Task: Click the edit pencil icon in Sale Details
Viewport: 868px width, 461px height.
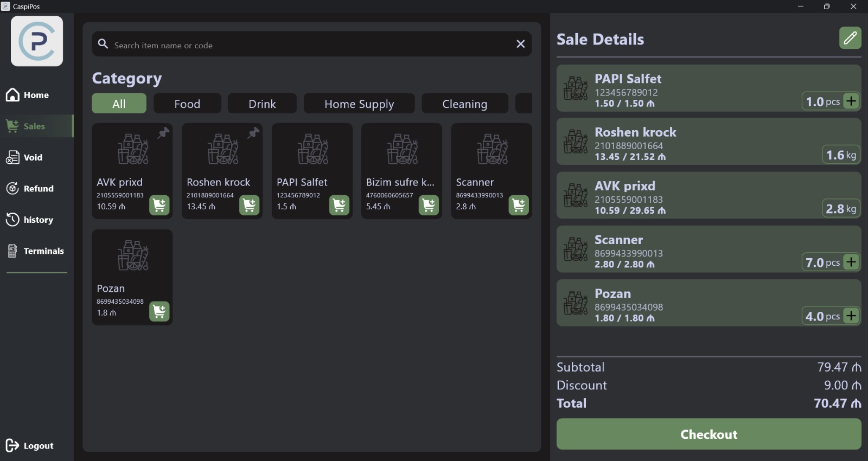Action: 850,38
